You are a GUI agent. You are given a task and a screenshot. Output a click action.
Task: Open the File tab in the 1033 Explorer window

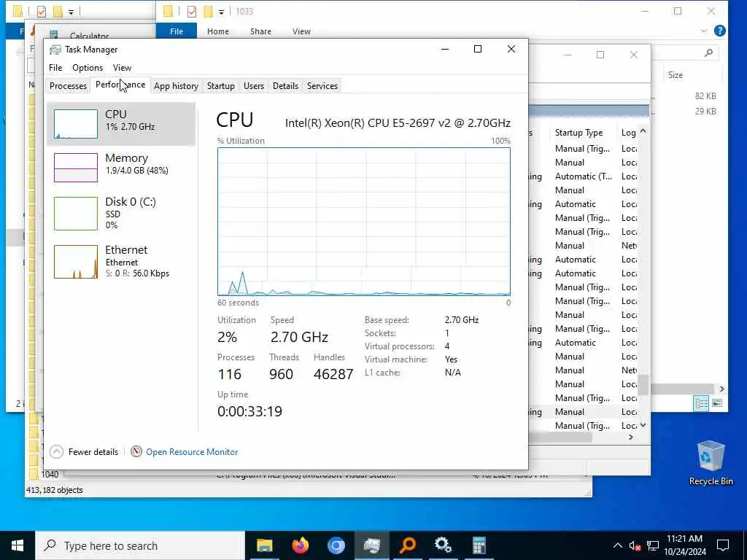(177, 31)
